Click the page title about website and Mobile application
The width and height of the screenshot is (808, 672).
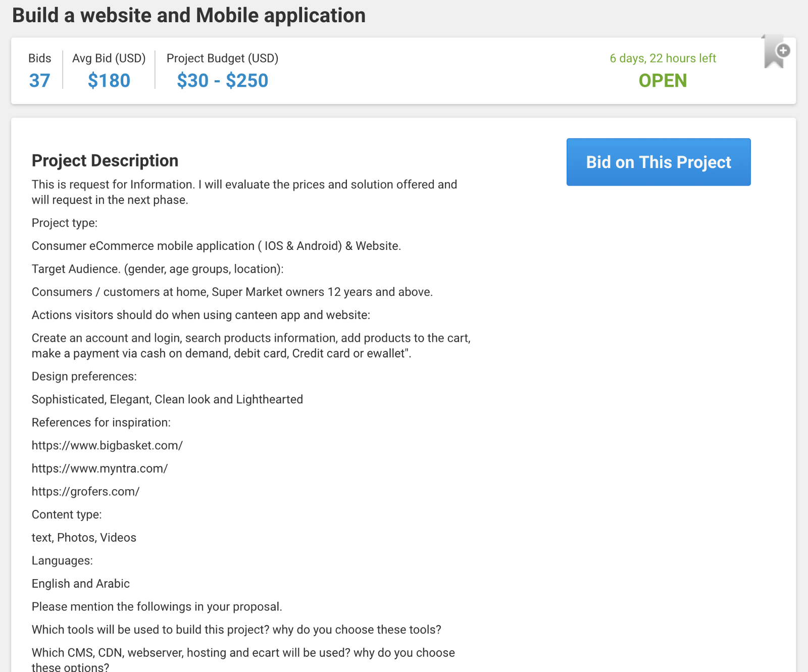click(189, 16)
